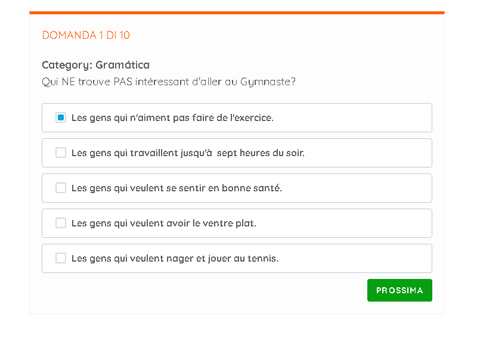The width and height of the screenshot is (480, 360).
Task: Click the Category label text
Action: click(x=67, y=65)
